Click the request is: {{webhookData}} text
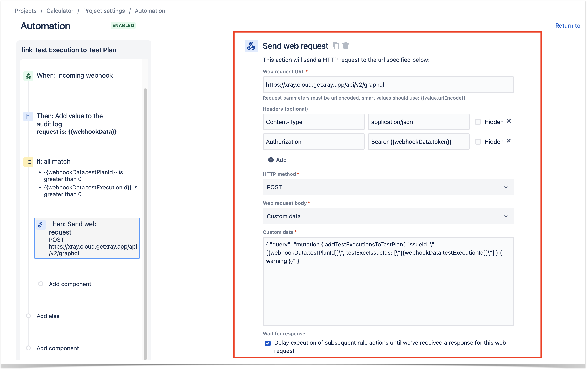 tap(77, 132)
